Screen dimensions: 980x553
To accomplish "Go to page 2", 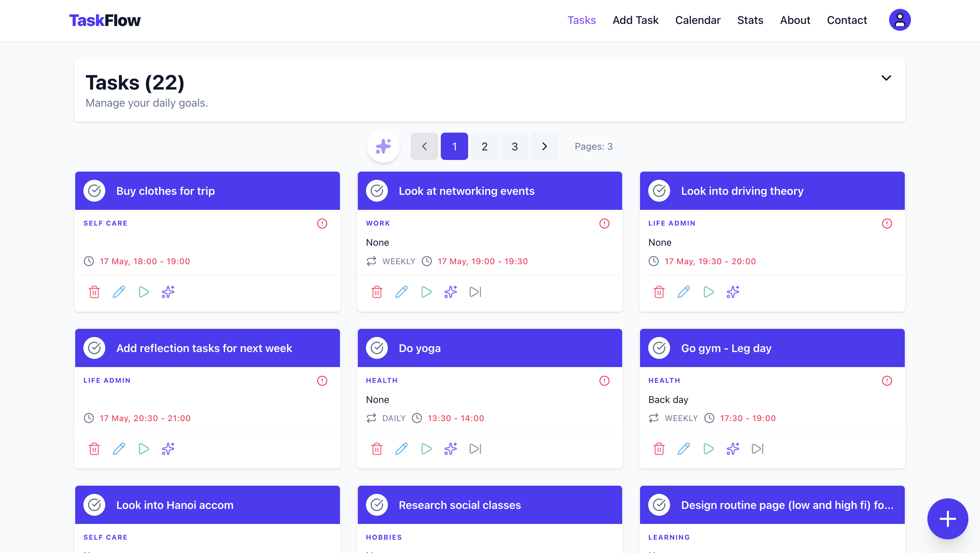I will point(484,146).
